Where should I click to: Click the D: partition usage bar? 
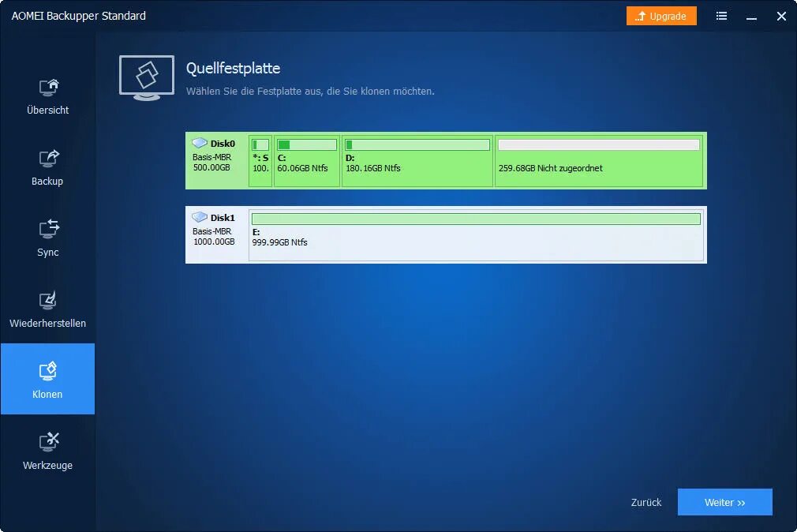coord(417,145)
